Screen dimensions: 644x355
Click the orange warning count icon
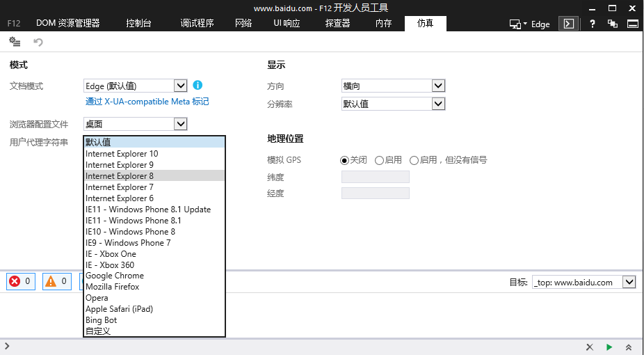51,281
